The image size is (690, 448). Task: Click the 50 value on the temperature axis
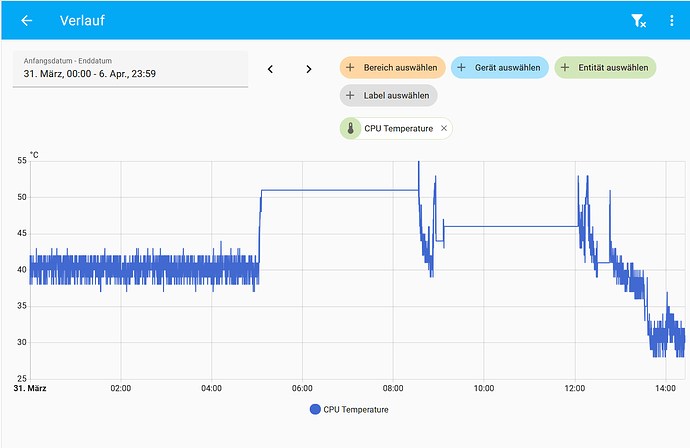tap(22, 197)
